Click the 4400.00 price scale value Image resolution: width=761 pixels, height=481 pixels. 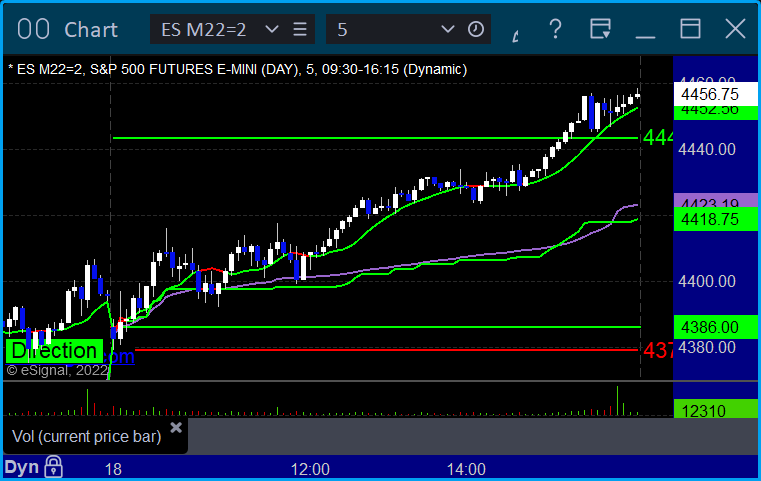[707, 282]
